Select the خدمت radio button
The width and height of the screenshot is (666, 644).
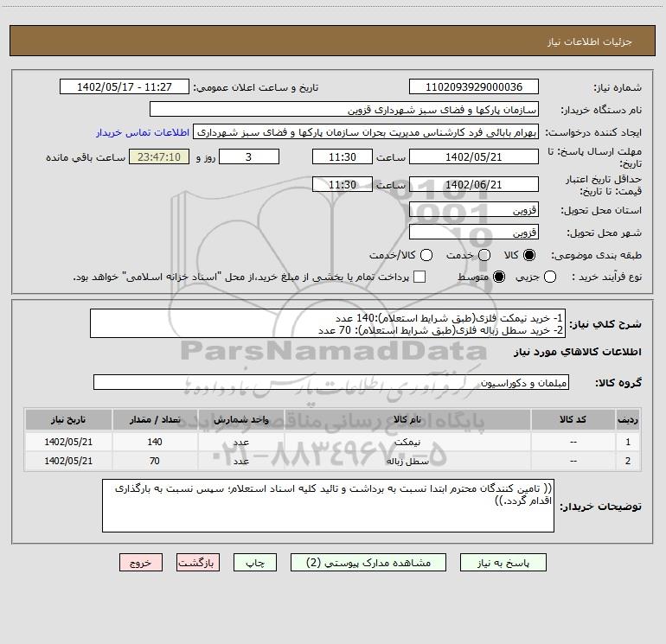(484, 255)
